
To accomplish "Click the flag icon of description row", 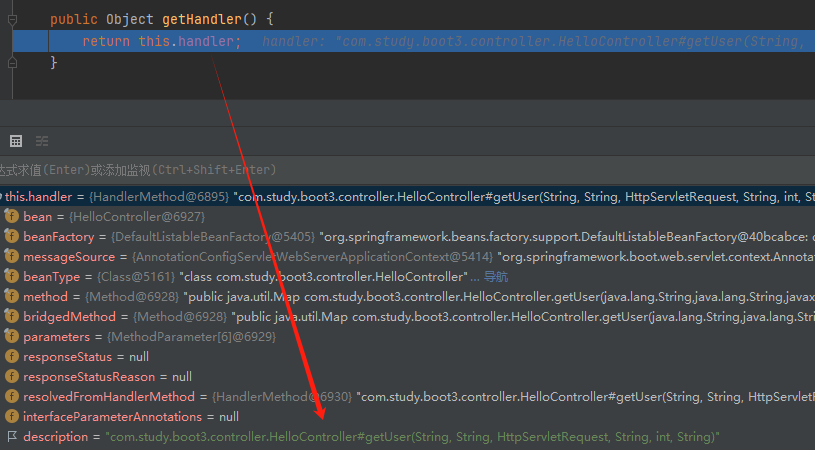I will pos(12,436).
